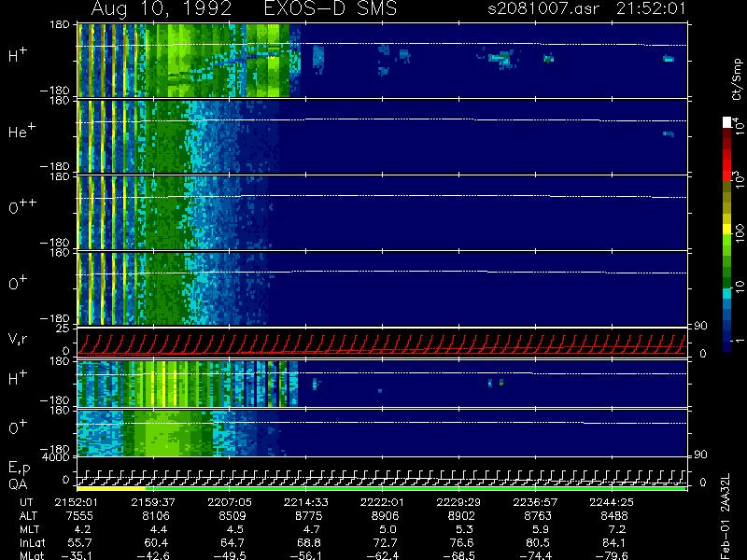Image resolution: width=747 pixels, height=560 pixels.
Task: Click the yellow segment of the QA bar
Action: pos(111,488)
